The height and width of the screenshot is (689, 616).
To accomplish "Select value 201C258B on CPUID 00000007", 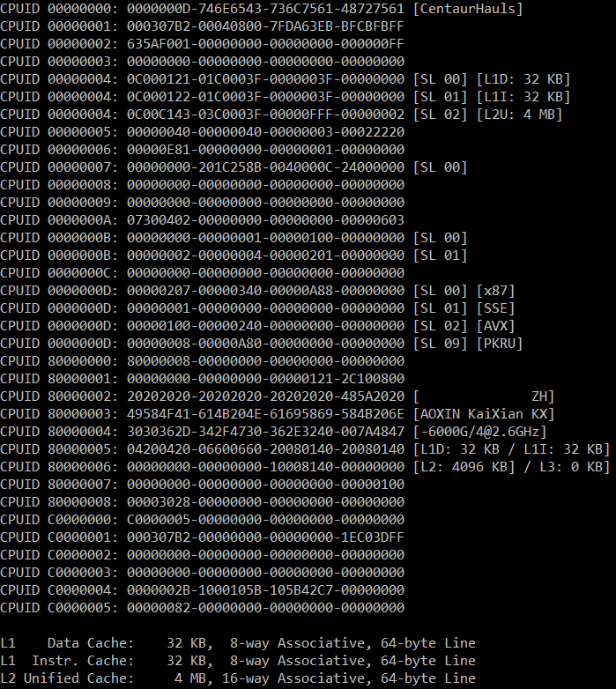I will 230,167.
